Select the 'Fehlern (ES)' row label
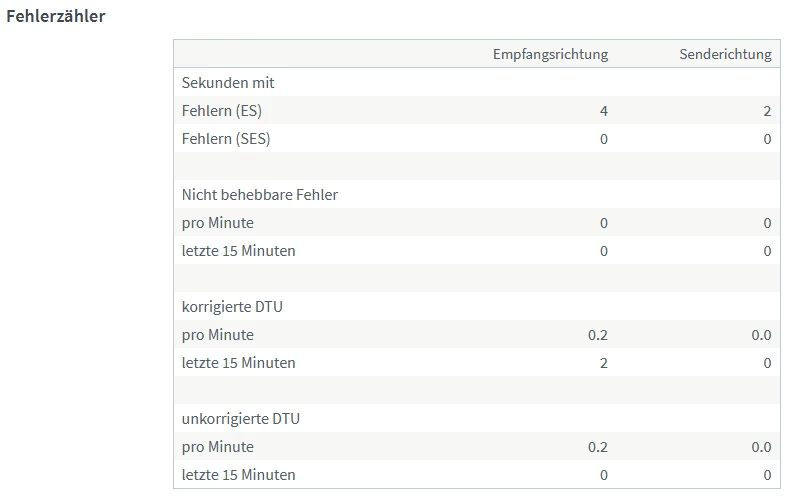 pyautogui.click(x=222, y=111)
